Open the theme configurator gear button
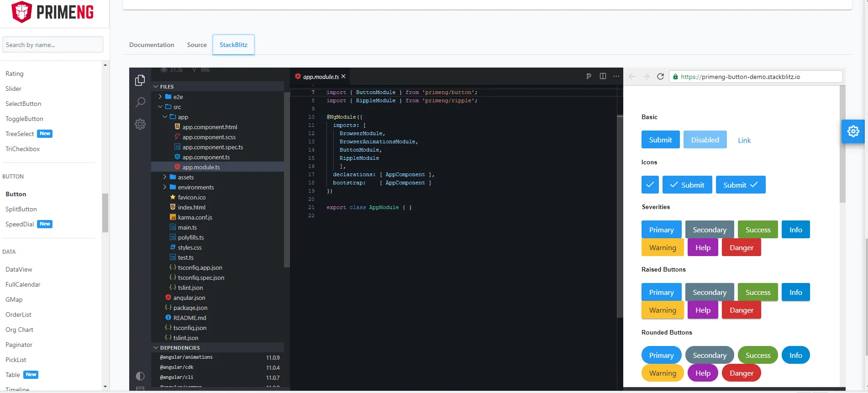Screen dimensions: 868x393 [853, 131]
